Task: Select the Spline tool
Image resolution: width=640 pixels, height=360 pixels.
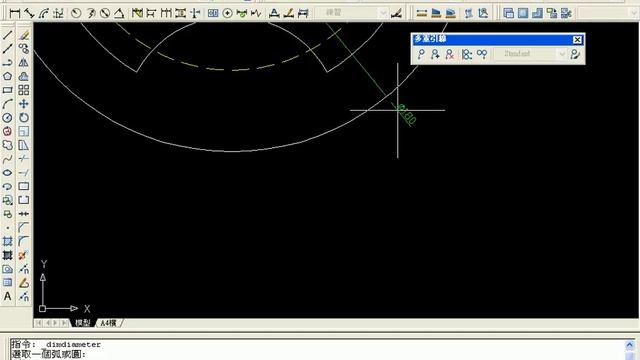Action: click(x=7, y=159)
